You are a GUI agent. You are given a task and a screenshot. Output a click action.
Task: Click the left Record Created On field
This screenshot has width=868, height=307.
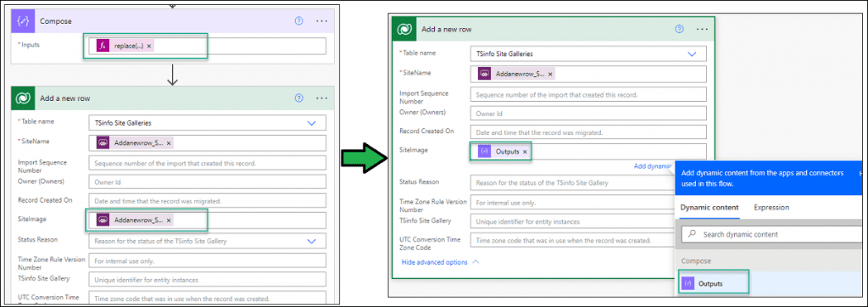tap(207, 201)
